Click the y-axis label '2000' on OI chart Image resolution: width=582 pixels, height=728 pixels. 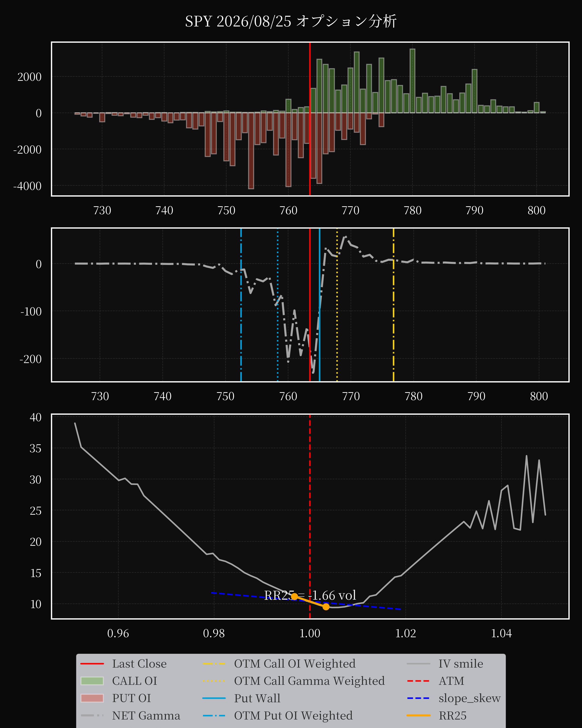pos(29,77)
